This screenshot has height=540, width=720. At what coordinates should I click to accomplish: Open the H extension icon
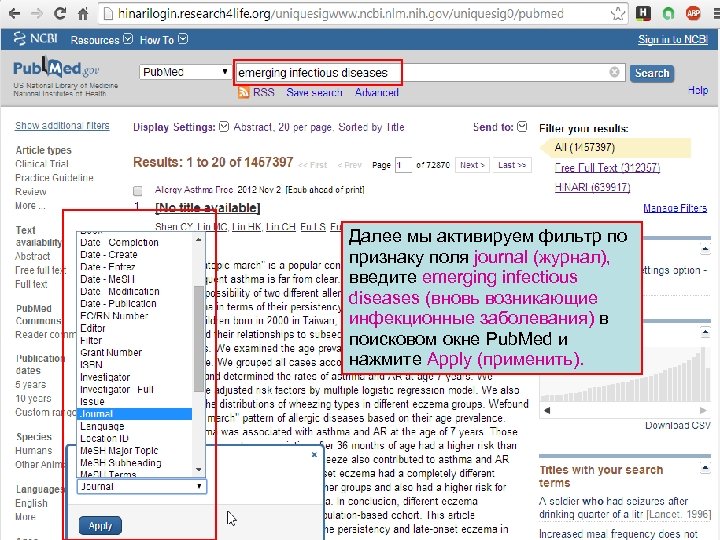tap(643, 13)
